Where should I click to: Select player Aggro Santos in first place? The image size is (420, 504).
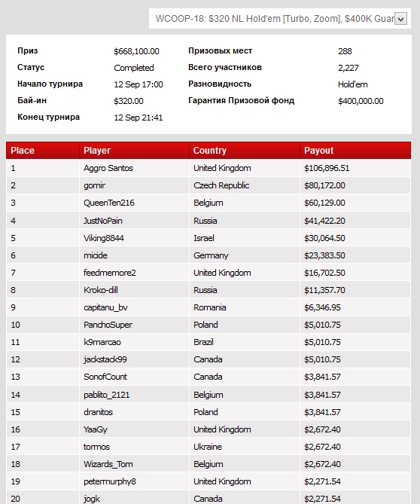(108, 168)
